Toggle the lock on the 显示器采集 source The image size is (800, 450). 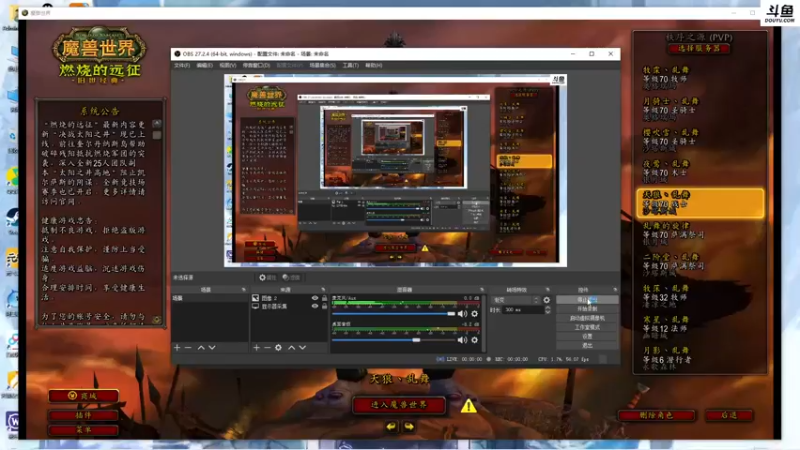pos(324,306)
